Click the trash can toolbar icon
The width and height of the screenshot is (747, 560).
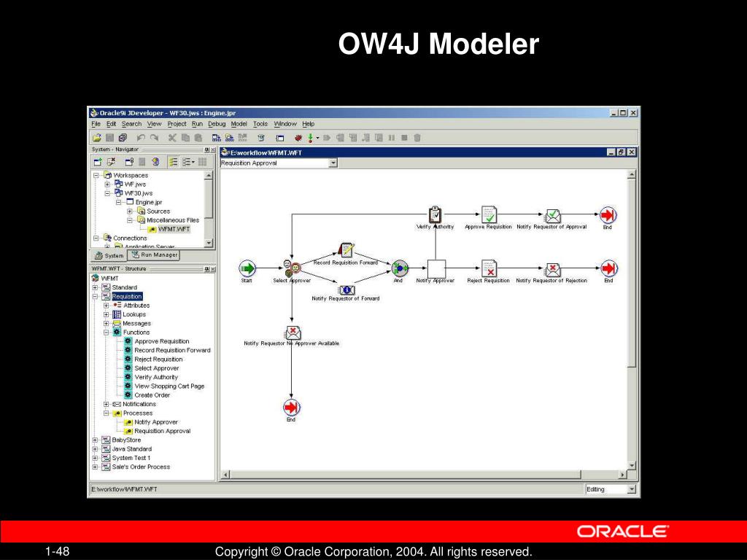tap(417, 138)
